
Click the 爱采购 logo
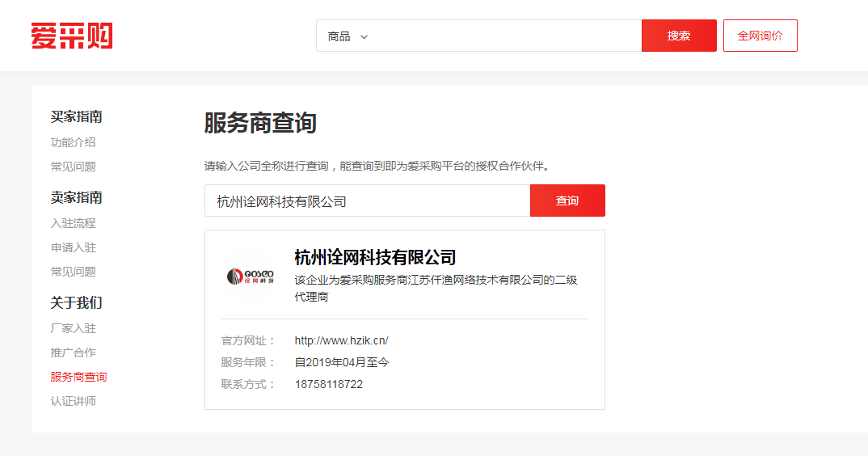point(72,36)
